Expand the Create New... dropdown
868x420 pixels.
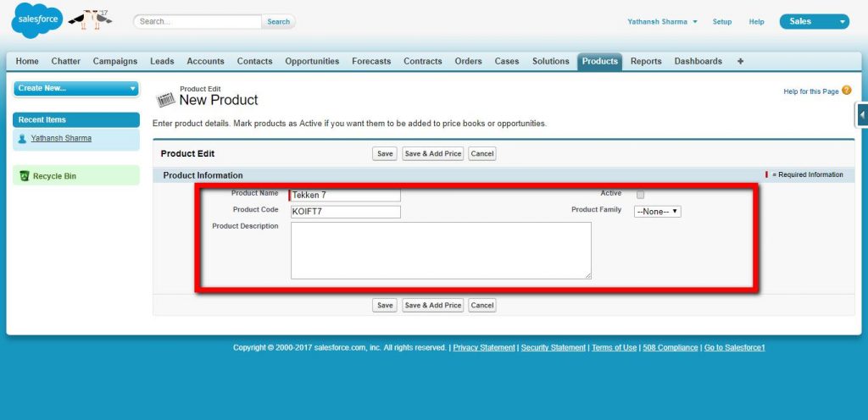click(75, 88)
